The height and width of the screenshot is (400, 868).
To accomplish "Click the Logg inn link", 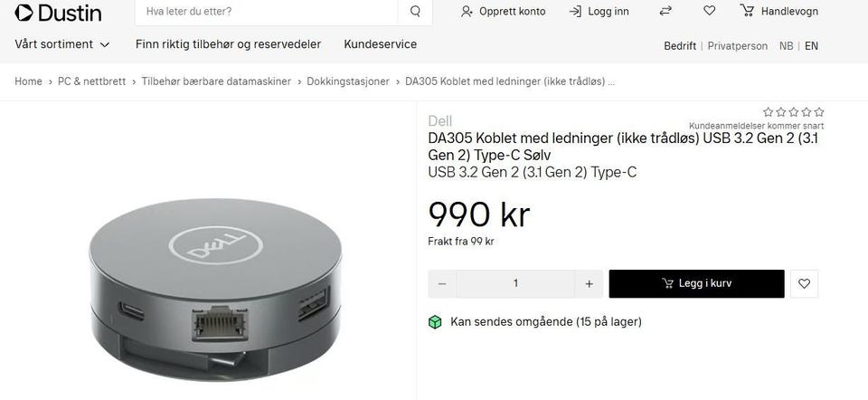I will click(599, 12).
